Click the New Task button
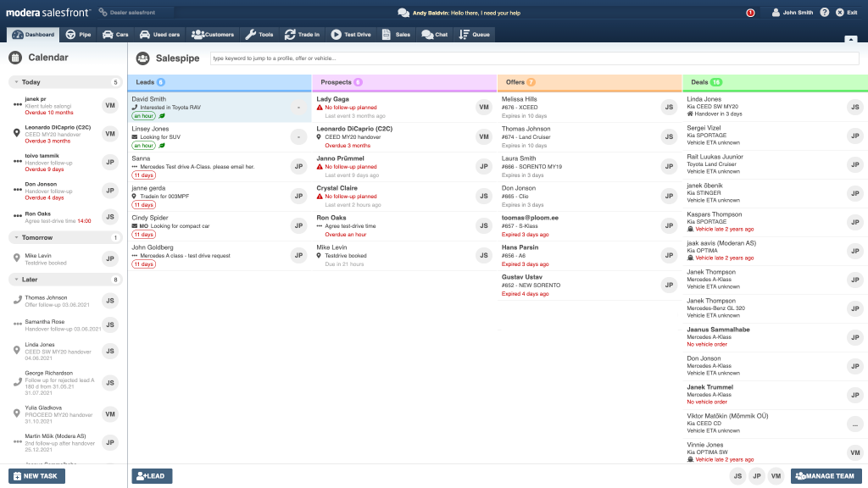 [x=36, y=476]
